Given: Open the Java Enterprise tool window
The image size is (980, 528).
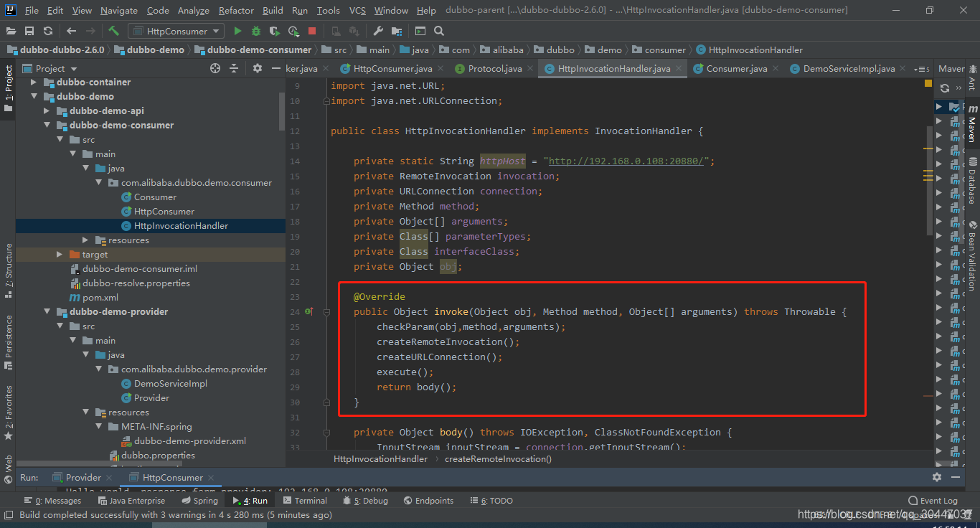Looking at the screenshot, I should tap(131, 501).
